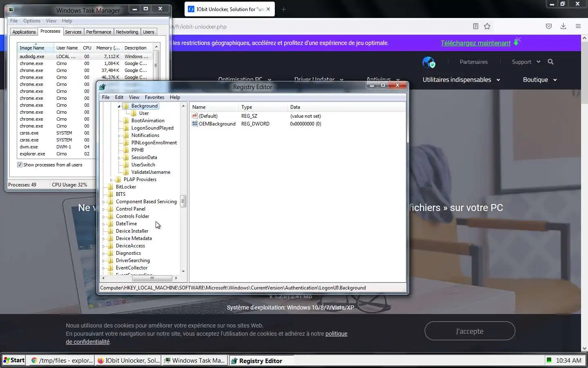Image resolution: width=588 pixels, height=368 pixels.
Task: Sort processes by Image Name column
Action: click(36, 48)
